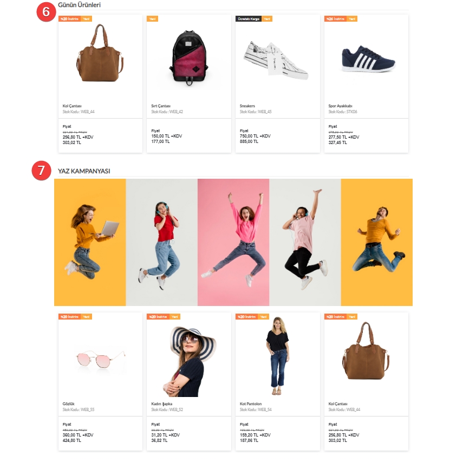Click the red number 7 marker

[41, 171]
